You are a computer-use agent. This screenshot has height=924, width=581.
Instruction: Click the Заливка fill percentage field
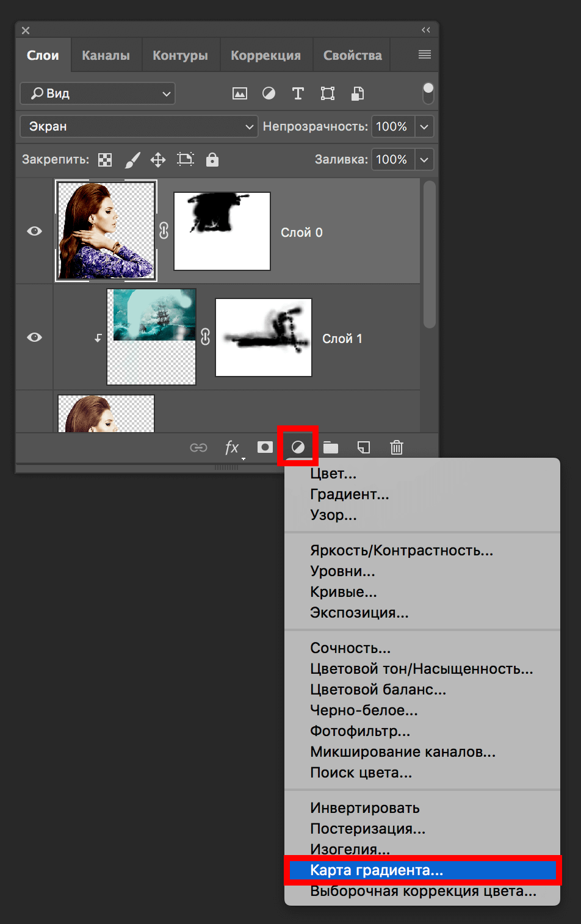[x=392, y=160]
